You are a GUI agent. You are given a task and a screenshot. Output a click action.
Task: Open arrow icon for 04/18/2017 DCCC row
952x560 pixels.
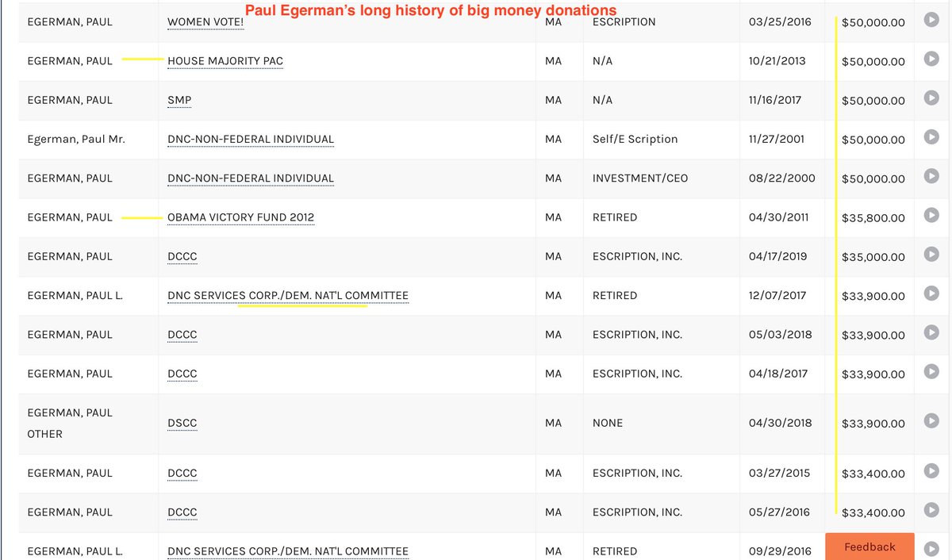931,372
